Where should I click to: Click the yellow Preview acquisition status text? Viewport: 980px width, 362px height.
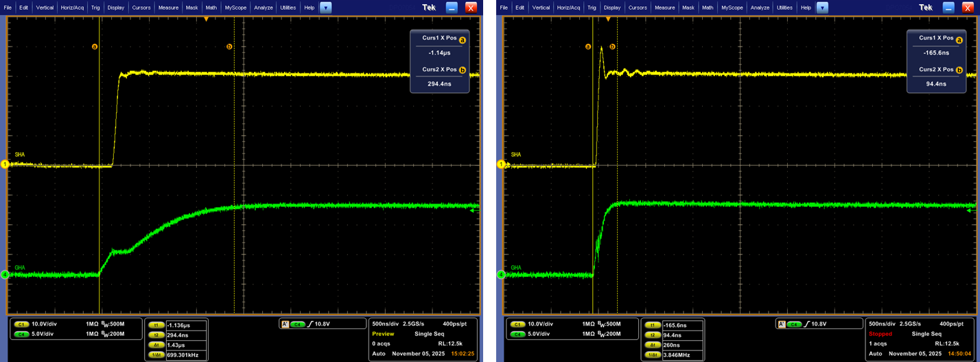383,334
